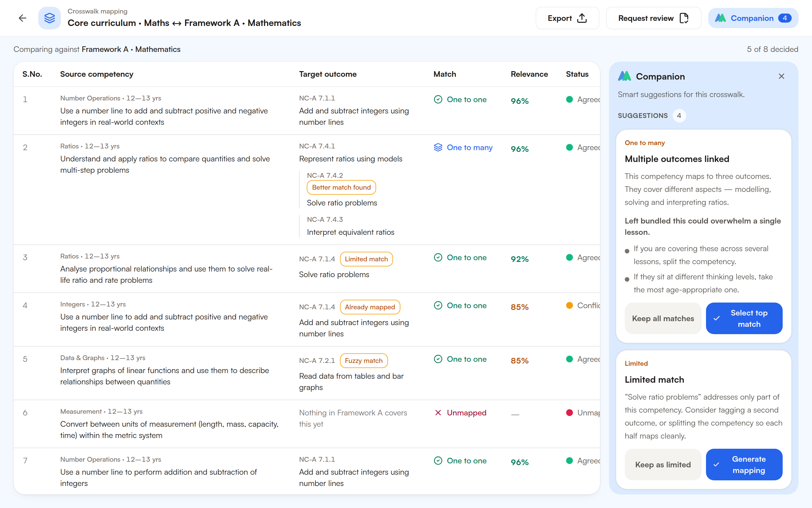812x508 pixels.
Task: Click the crosswalk layers icon in header
Action: [50, 18]
